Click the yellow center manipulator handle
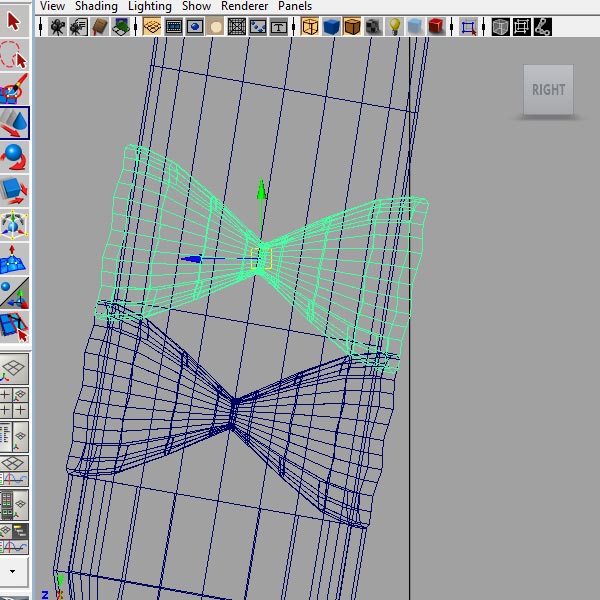Image resolution: width=600 pixels, height=600 pixels. point(261,259)
